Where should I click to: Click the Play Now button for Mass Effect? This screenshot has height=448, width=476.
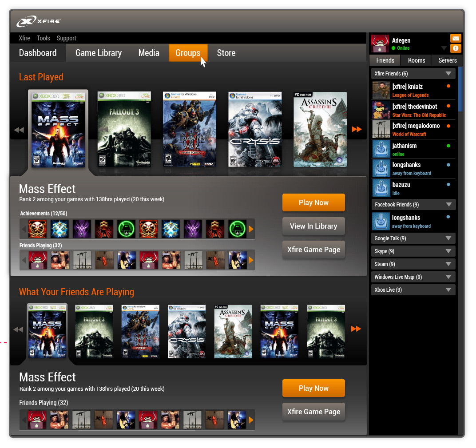point(313,202)
